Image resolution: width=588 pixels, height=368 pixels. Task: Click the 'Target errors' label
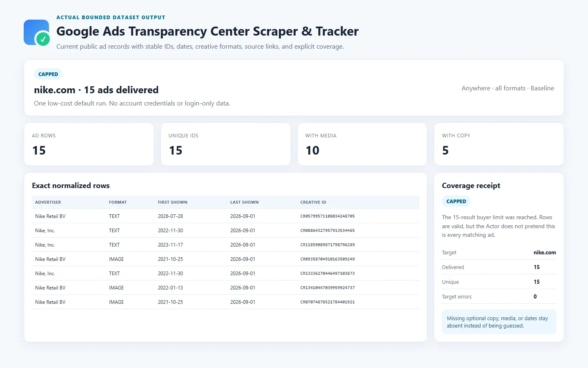pyautogui.click(x=457, y=297)
